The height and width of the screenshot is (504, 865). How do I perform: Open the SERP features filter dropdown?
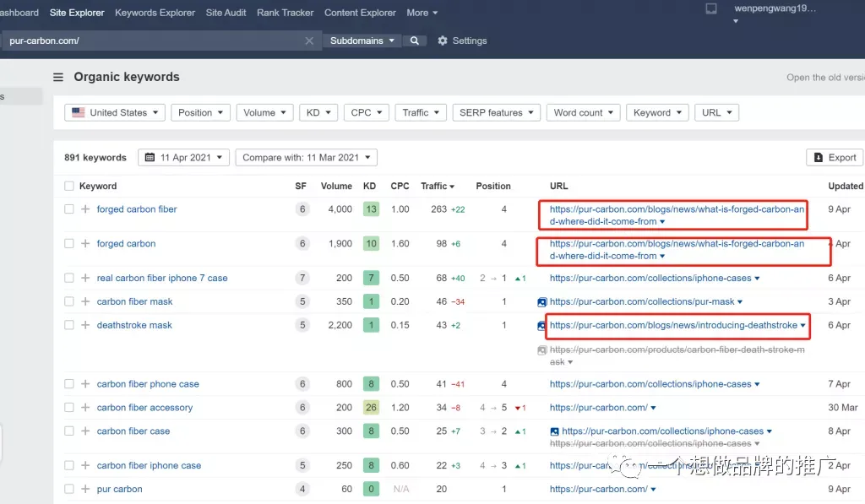point(497,112)
